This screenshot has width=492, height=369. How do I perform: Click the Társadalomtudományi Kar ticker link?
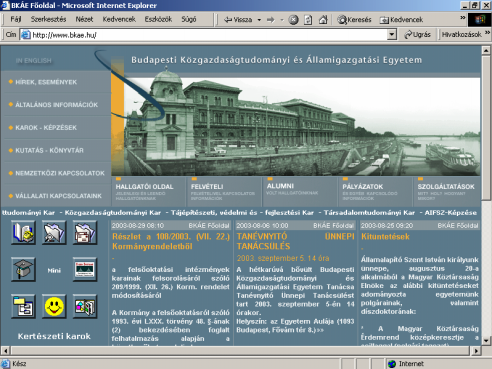point(369,213)
